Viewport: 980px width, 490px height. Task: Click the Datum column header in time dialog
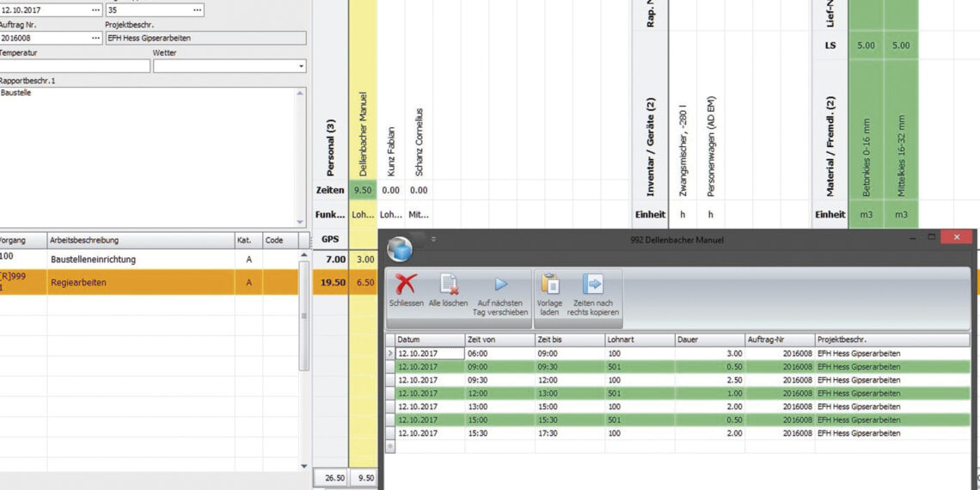click(430, 340)
